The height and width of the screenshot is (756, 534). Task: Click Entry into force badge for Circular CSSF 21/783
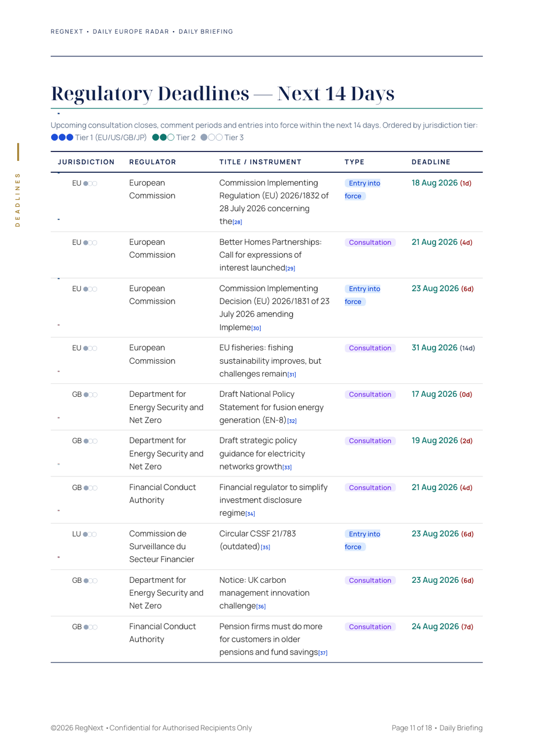point(362,540)
